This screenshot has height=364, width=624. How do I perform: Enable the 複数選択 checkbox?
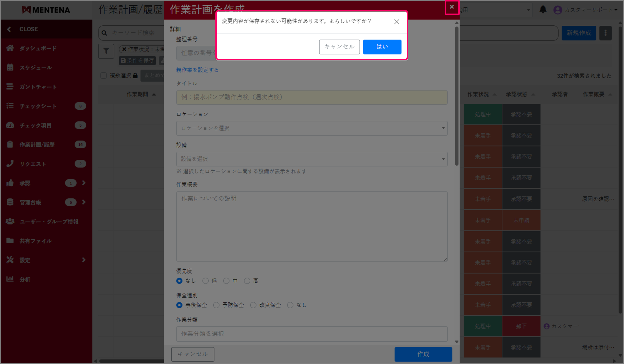coord(104,75)
